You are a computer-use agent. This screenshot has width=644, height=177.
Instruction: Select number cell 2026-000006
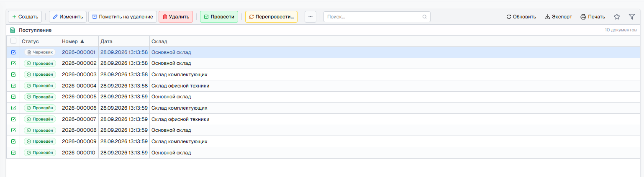pyautogui.click(x=79, y=108)
